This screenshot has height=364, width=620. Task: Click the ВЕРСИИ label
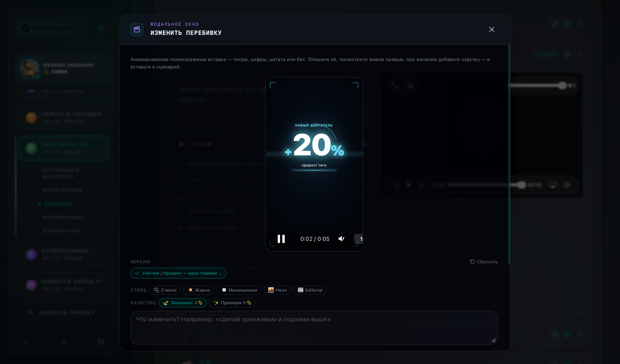click(x=140, y=262)
